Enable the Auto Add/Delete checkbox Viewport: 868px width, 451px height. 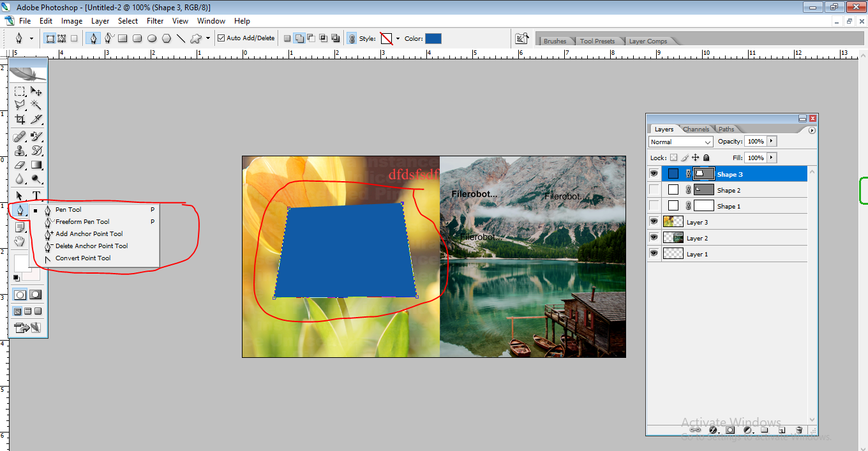point(220,38)
